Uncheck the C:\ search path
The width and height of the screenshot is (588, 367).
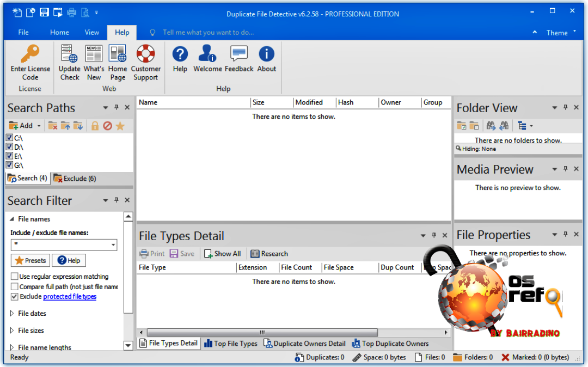(9, 138)
